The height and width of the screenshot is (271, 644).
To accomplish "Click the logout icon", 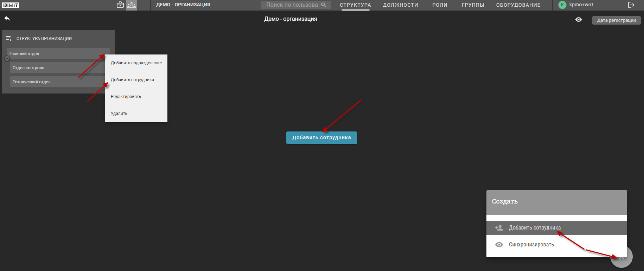I will coord(631,5).
